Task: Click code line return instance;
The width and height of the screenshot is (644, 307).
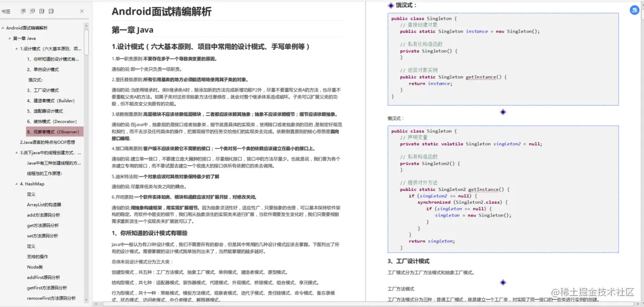Action: pyautogui.click(x=431, y=83)
